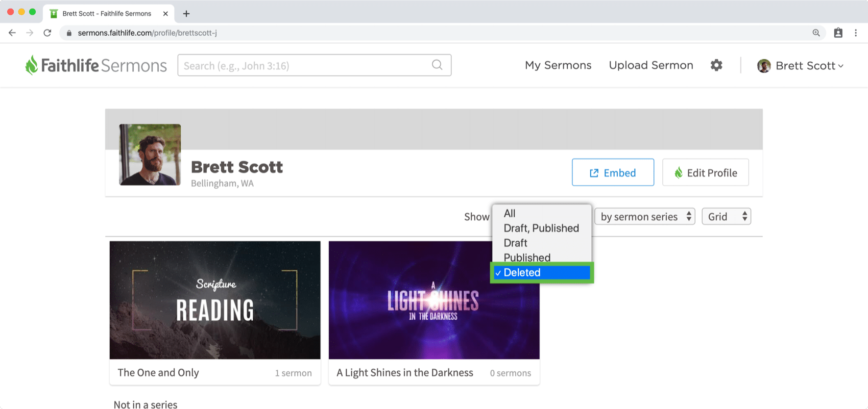Close the Brett Scott browser tab
The image size is (868, 409).
pos(165,14)
